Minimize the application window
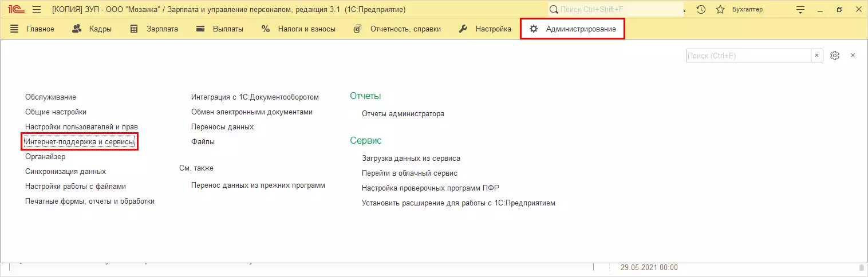Viewport: 868px width, 277px height. click(821, 10)
